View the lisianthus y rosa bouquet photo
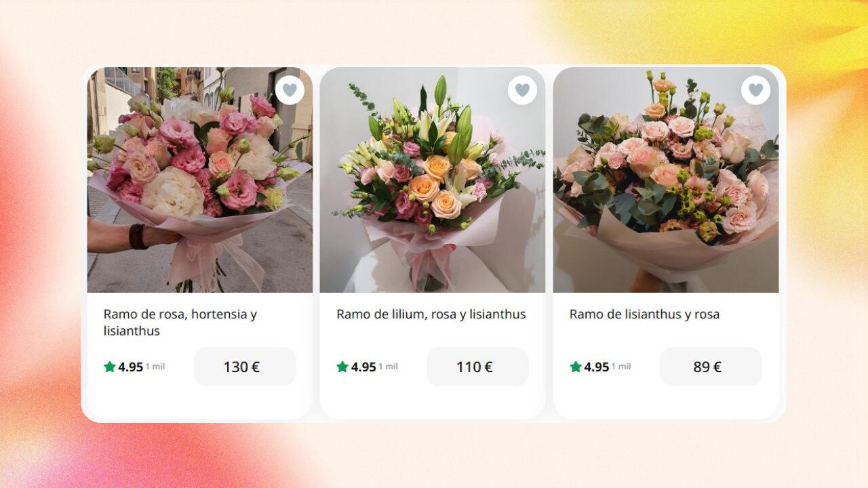The height and width of the screenshot is (488, 868). click(666, 180)
